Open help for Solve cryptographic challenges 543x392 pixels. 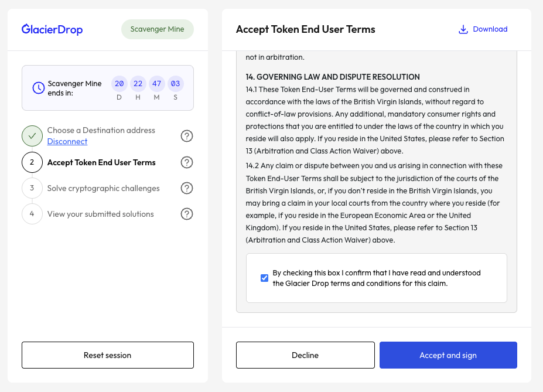(187, 188)
